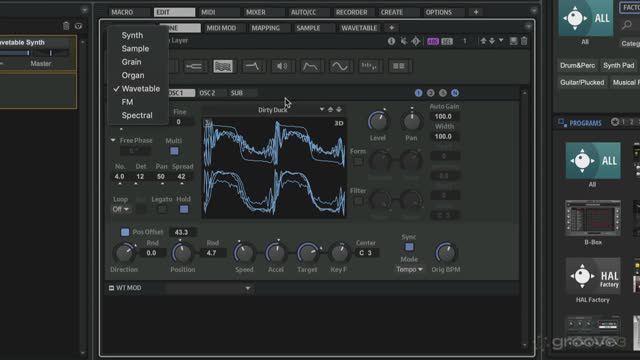Viewport: 640px width, 360px height.
Task: Click the Level knob
Action: click(378, 121)
